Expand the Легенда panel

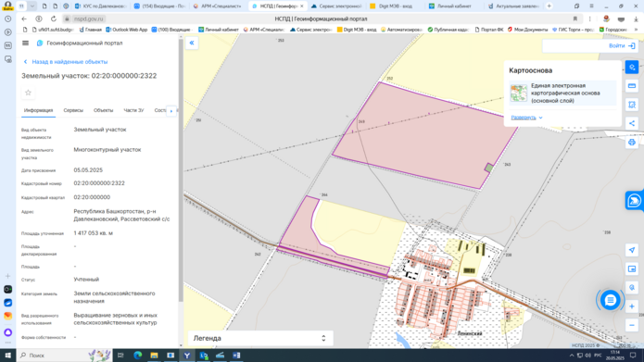(260, 338)
